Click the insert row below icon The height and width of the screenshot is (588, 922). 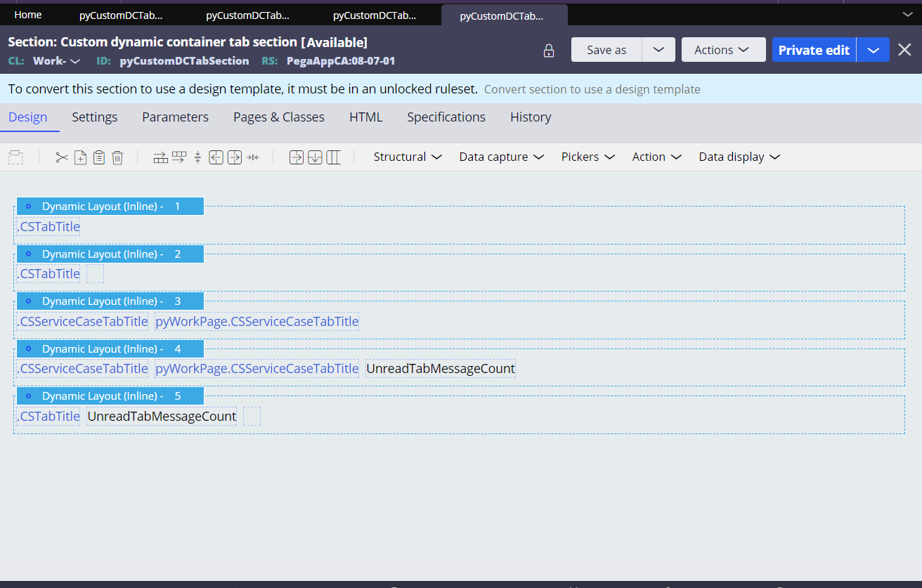tap(178, 157)
